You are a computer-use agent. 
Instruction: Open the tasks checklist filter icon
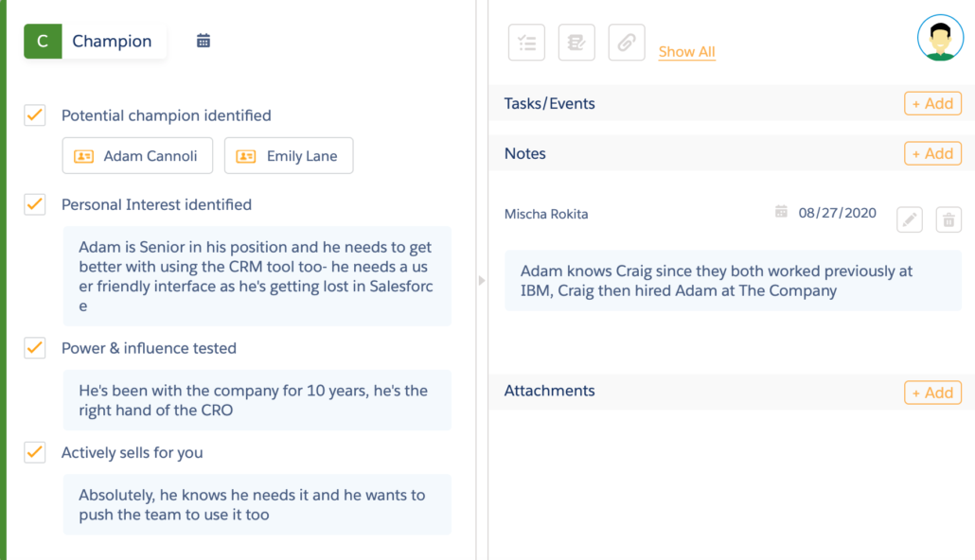pyautogui.click(x=526, y=43)
